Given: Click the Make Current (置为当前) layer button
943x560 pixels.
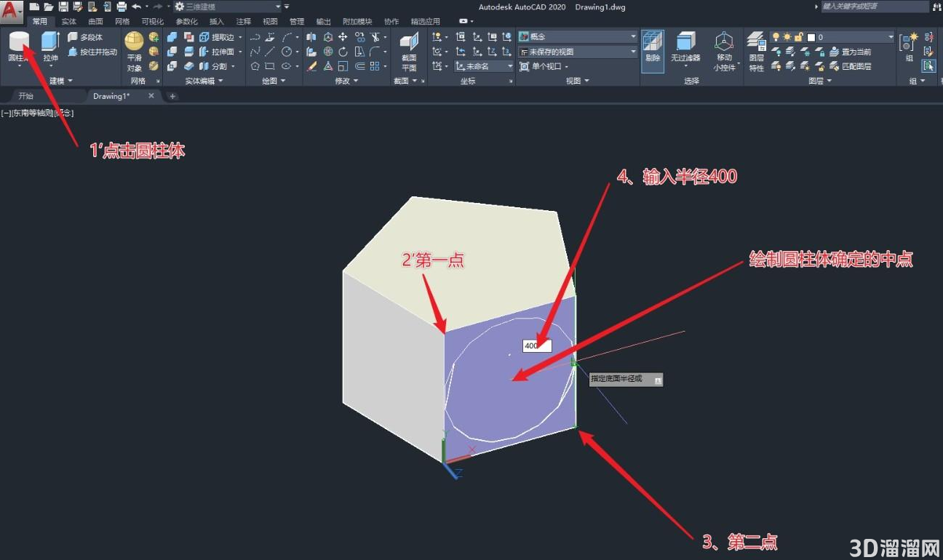Looking at the screenshot, I should [x=850, y=52].
